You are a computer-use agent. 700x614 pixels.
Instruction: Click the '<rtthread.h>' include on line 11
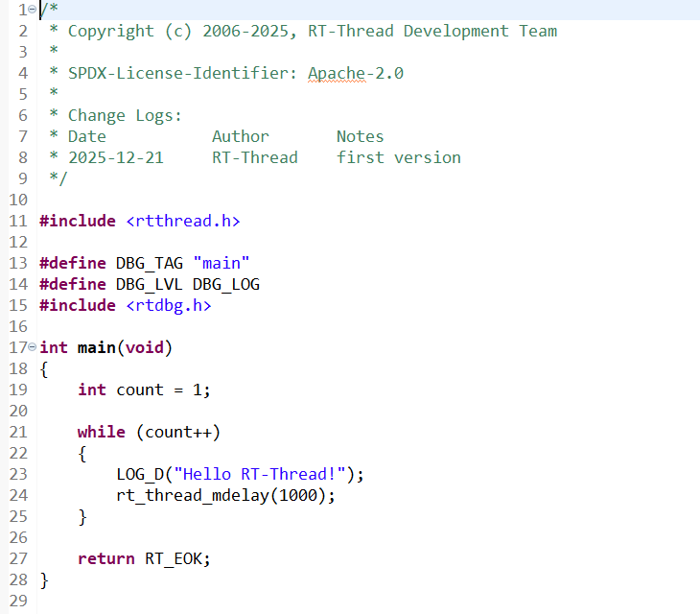[x=183, y=221]
